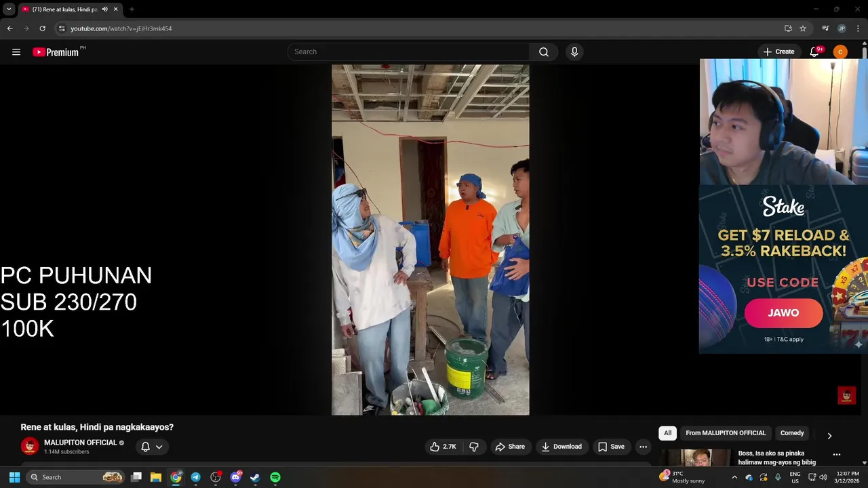
Task: Open the volume speaker tray icon
Action: (823, 477)
